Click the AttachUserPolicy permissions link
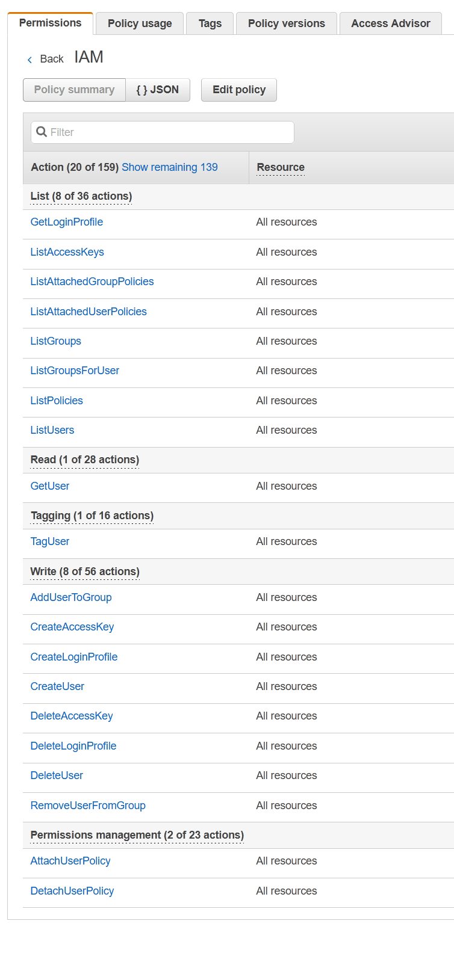The height and width of the screenshot is (980, 454). pos(70,860)
